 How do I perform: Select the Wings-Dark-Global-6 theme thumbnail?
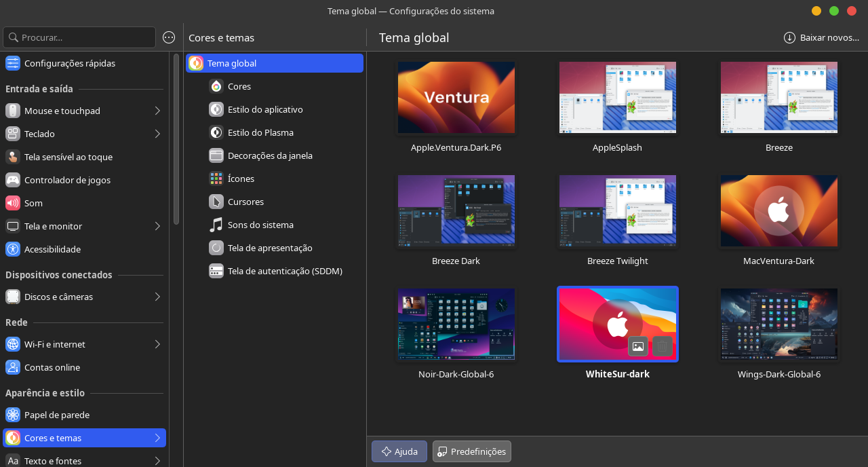779,324
